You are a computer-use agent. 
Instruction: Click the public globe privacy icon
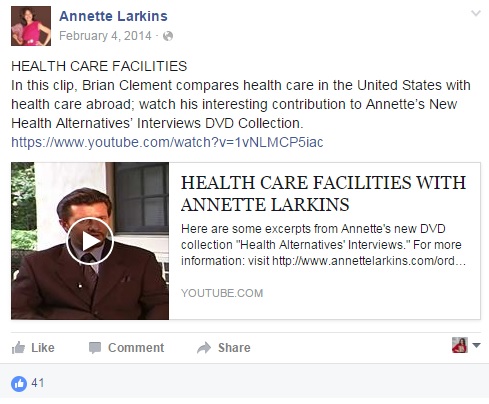pyautogui.click(x=168, y=36)
